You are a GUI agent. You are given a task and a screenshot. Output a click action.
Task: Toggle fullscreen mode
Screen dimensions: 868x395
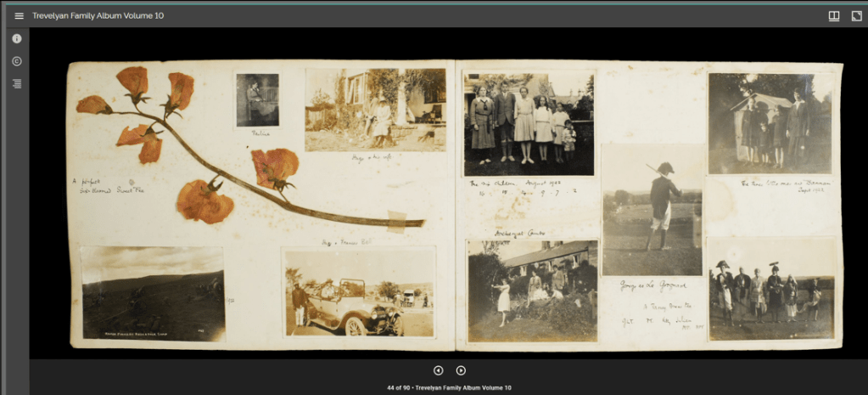tap(856, 16)
